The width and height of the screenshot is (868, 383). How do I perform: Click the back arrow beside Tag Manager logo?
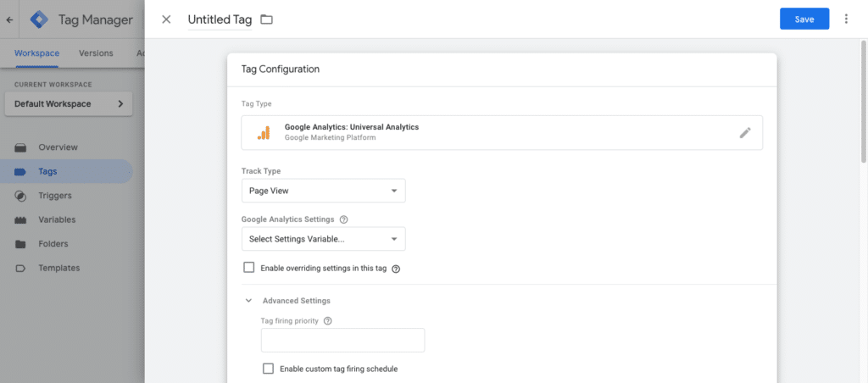click(8, 19)
